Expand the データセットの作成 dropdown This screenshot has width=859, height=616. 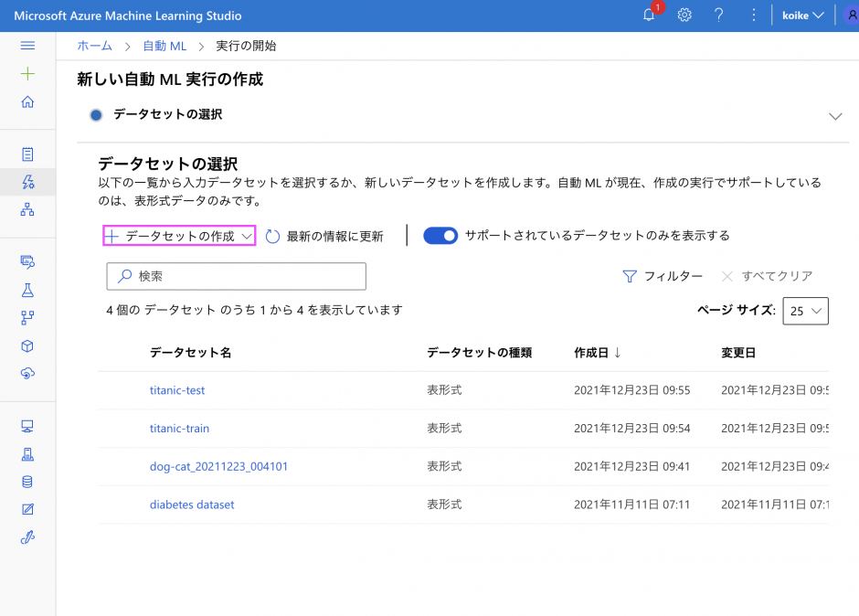(x=179, y=236)
